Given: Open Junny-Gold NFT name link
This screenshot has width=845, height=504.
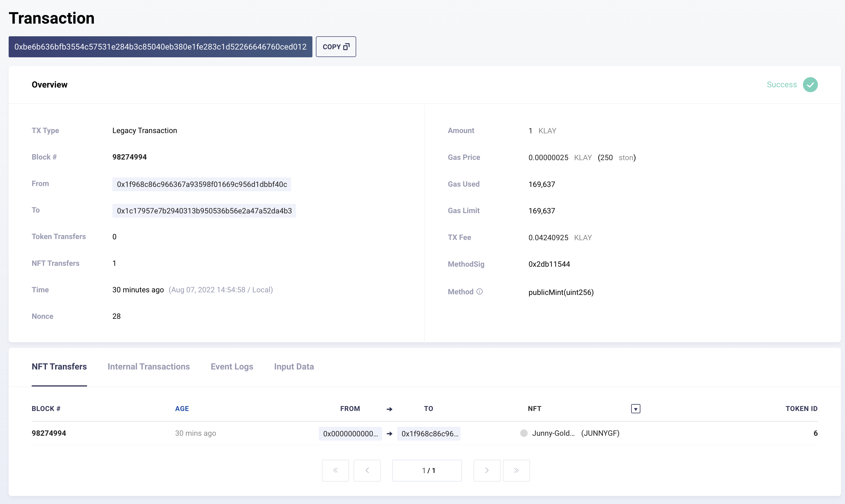Looking at the screenshot, I should [x=553, y=433].
